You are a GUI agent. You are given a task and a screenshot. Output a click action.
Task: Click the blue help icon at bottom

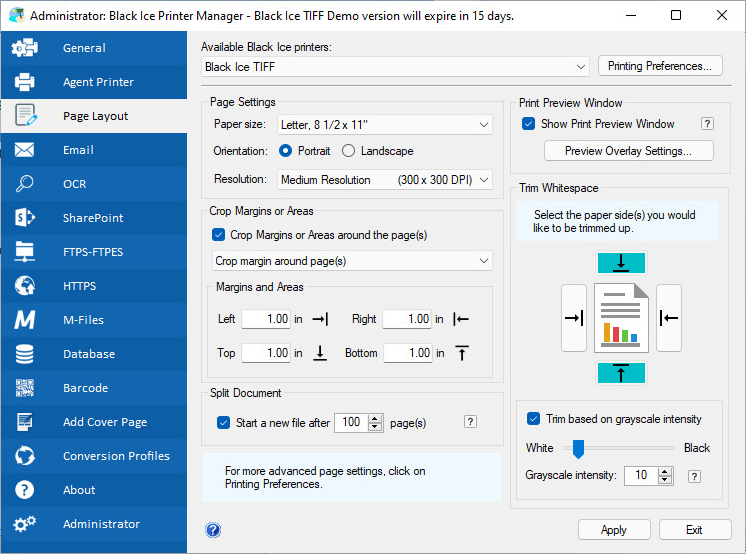213,530
